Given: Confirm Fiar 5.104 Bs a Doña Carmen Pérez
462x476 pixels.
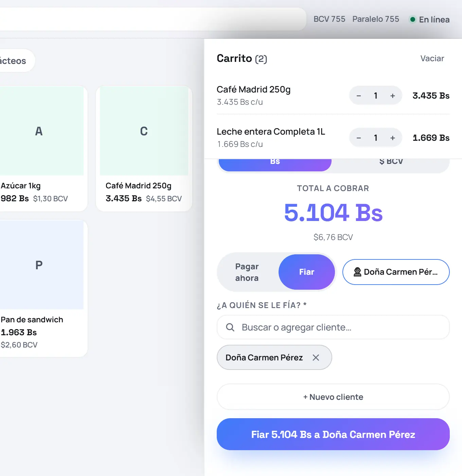Looking at the screenshot, I should [x=333, y=434].
